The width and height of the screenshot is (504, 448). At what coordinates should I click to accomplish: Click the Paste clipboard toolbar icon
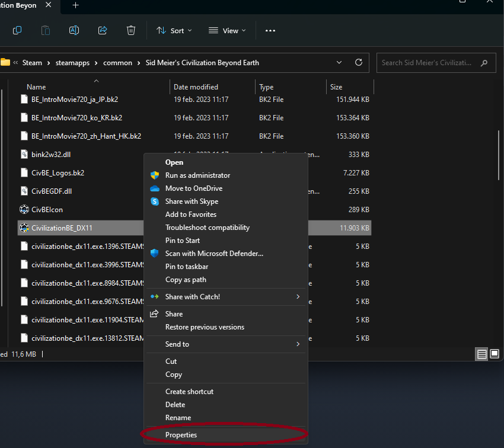(46, 30)
